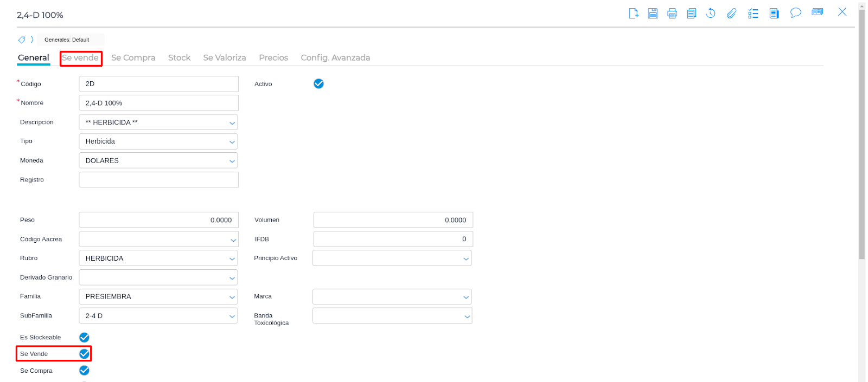Click into the Registro input field
Viewport: 868px width, 382px height.
tap(158, 180)
